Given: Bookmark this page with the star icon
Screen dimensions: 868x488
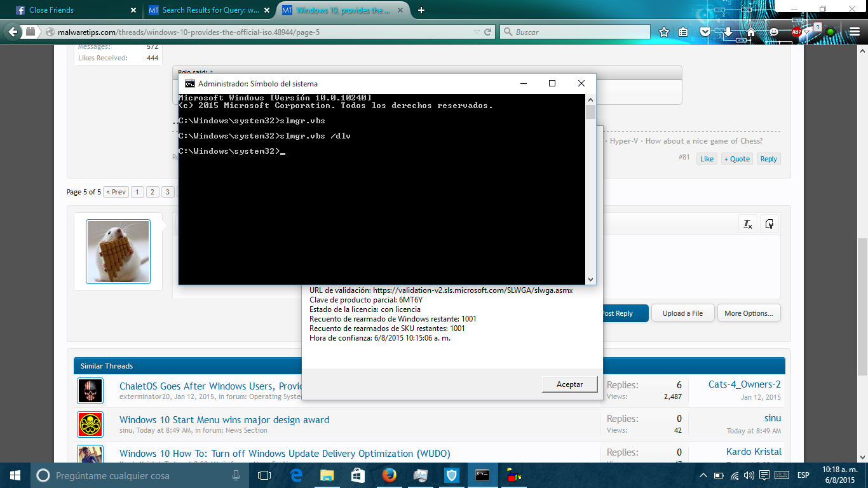Looking at the screenshot, I should [664, 32].
